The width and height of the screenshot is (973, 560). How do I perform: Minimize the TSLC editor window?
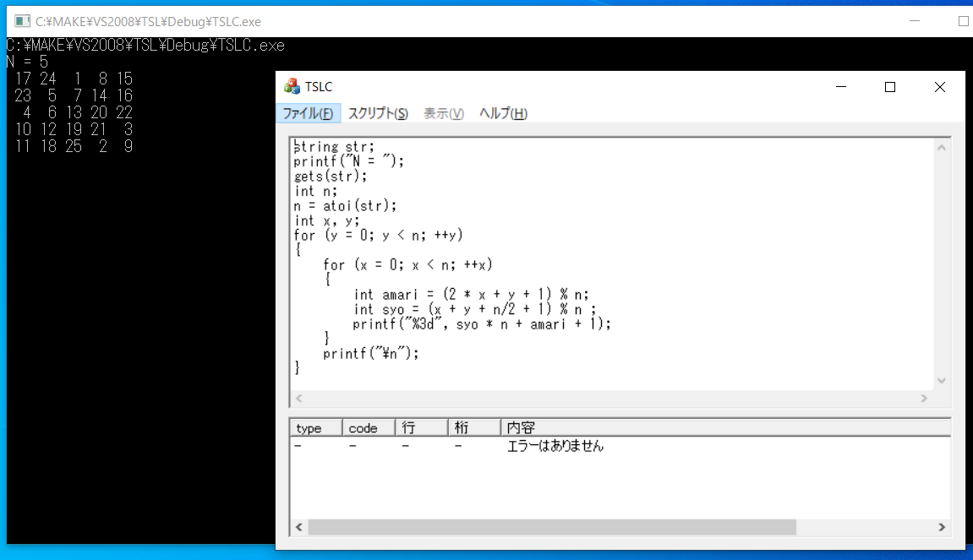click(x=840, y=87)
